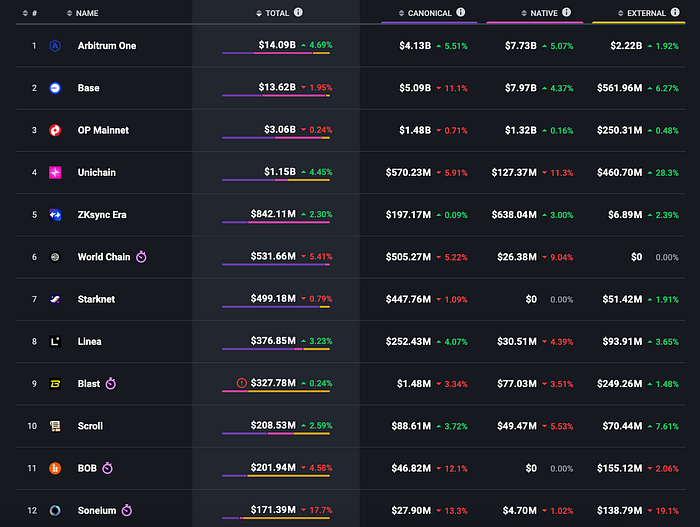Click the Blast warning alert icon

coord(242,383)
